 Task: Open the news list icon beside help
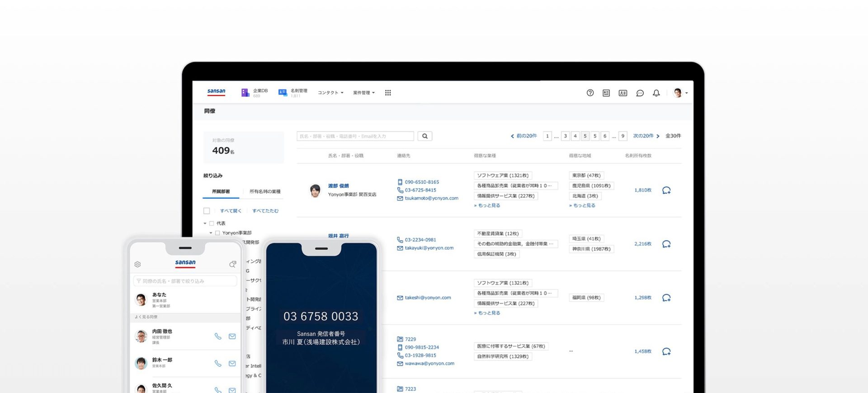tap(606, 93)
